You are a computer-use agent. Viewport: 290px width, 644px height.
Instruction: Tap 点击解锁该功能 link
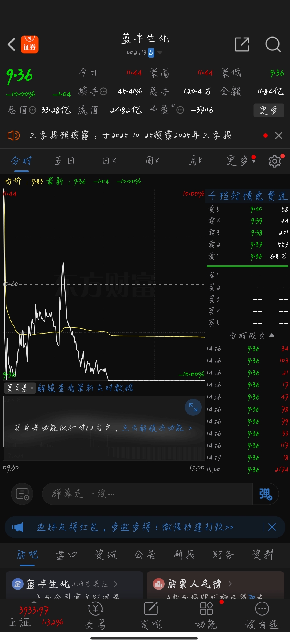tap(157, 428)
